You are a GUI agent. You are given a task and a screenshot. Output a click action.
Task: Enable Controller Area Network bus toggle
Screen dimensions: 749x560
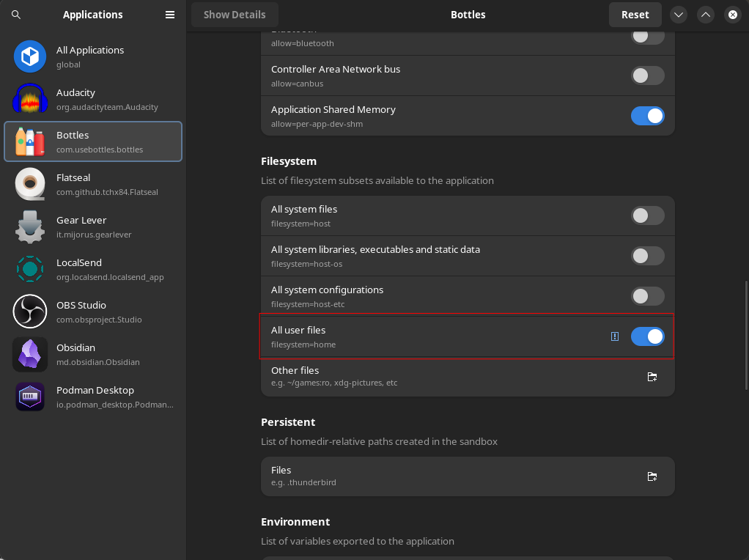click(648, 75)
